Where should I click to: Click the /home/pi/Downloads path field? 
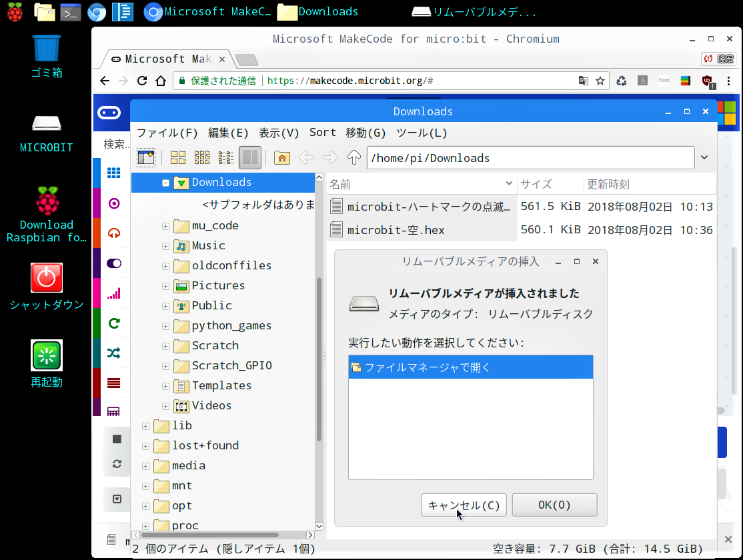pyautogui.click(x=531, y=158)
